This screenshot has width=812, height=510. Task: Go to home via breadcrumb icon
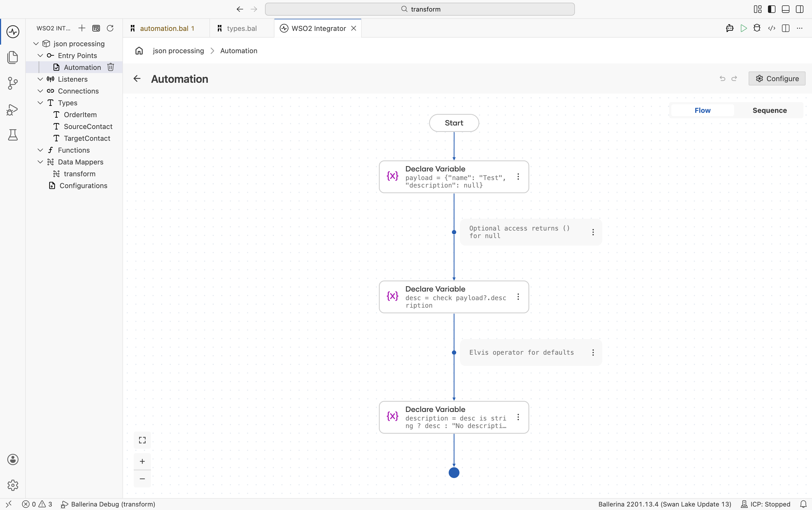click(139, 51)
